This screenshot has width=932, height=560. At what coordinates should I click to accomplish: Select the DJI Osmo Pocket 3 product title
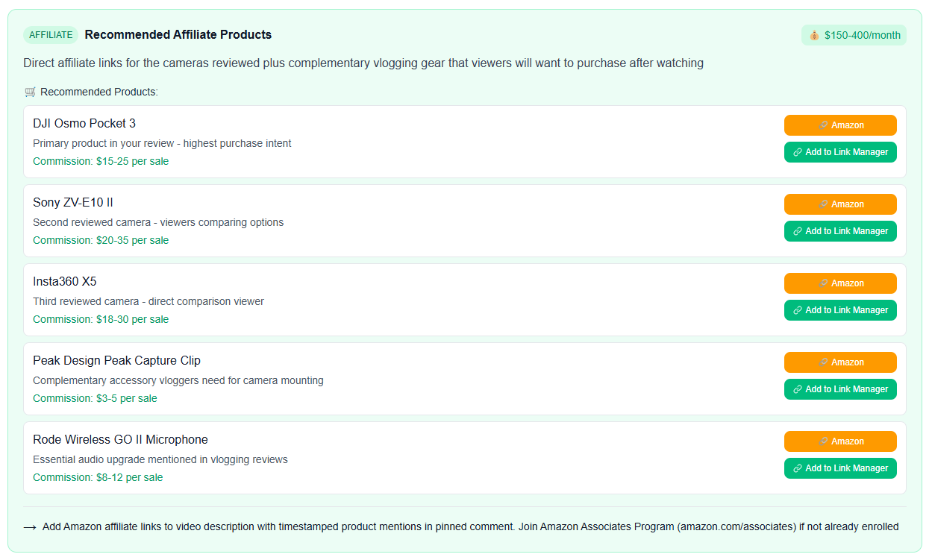click(x=84, y=124)
